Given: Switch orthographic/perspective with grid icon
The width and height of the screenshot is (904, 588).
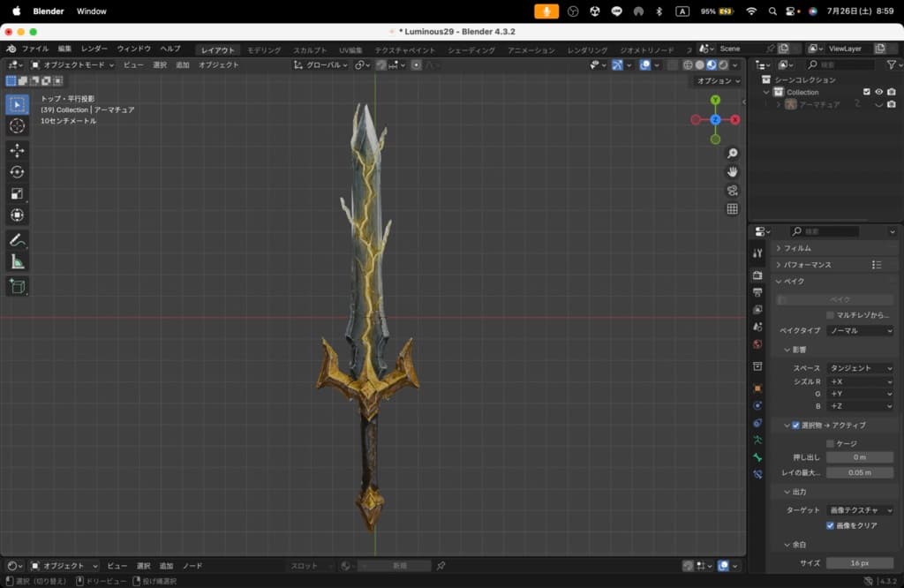Looking at the screenshot, I should point(732,209).
